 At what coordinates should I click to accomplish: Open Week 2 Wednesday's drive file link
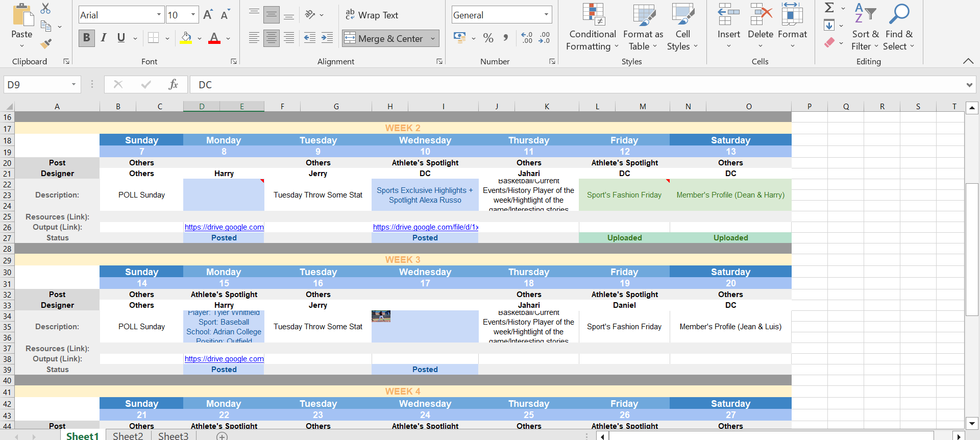point(426,227)
